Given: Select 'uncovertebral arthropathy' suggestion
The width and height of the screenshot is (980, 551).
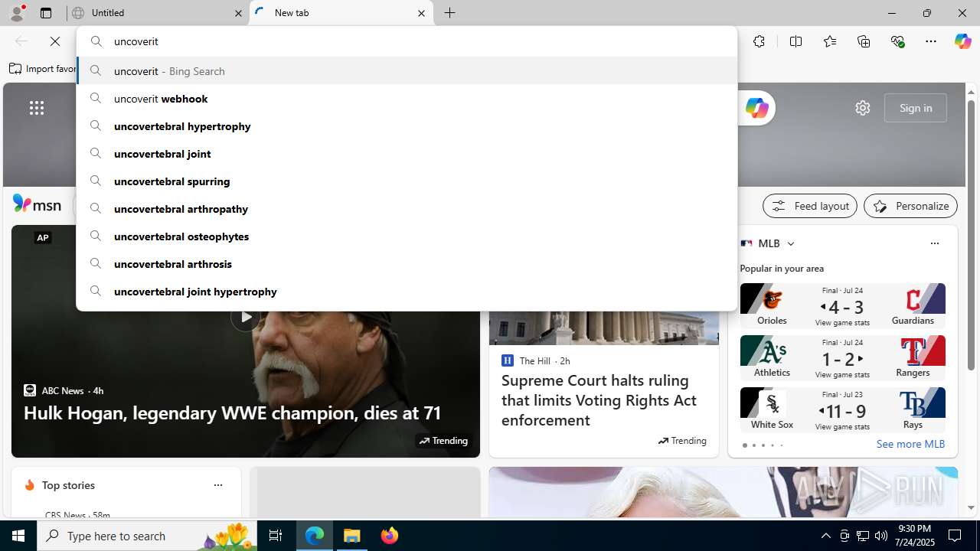Looking at the screenshot, I should tap(407, 208).
